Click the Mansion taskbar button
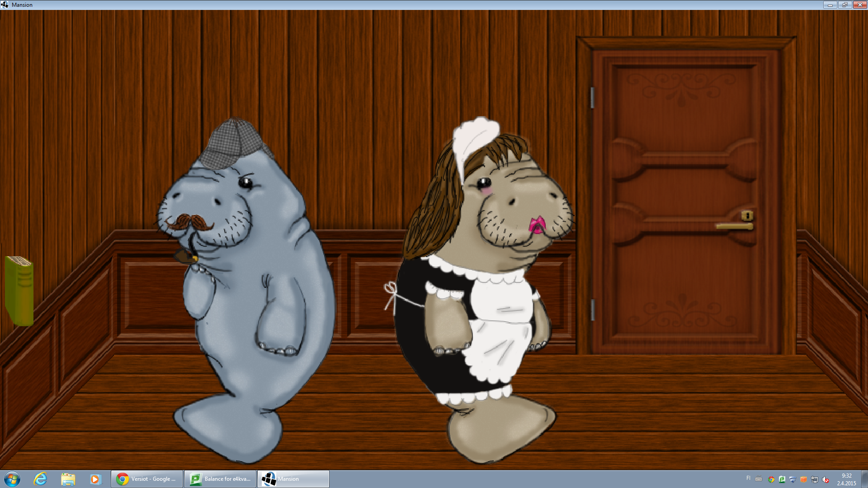 293,479
